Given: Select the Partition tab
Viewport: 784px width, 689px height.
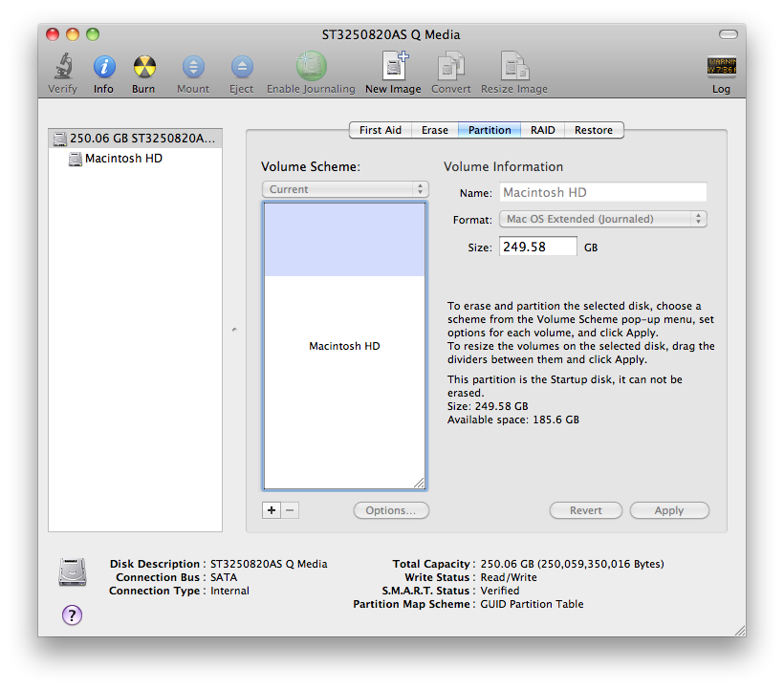Looking at the screenshot, I should pyautogui.click(x=490, y=130).
